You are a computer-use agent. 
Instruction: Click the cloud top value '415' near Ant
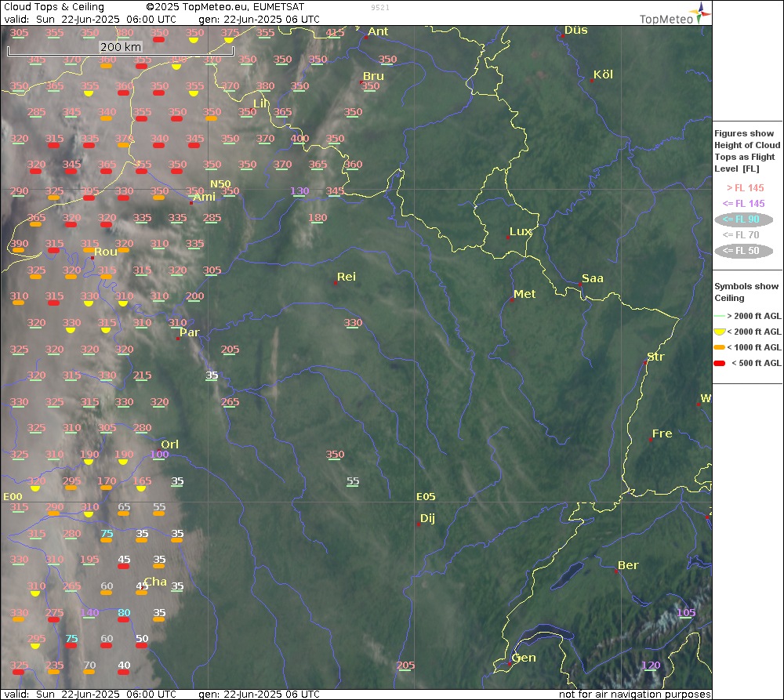(335, 32)
